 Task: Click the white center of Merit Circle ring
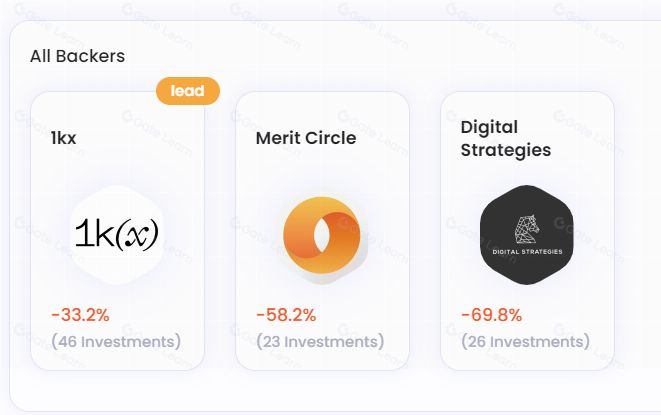pos(322,234)
